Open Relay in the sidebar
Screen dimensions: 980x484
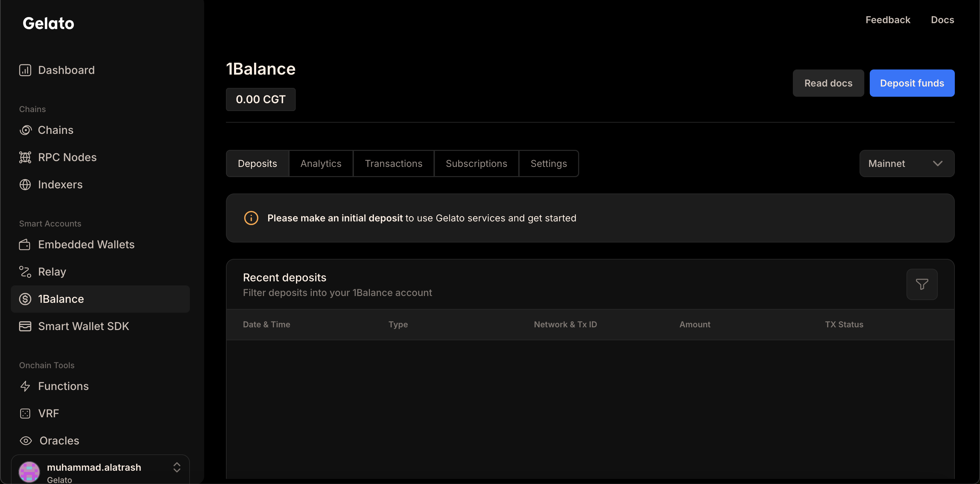coord(100,272)
